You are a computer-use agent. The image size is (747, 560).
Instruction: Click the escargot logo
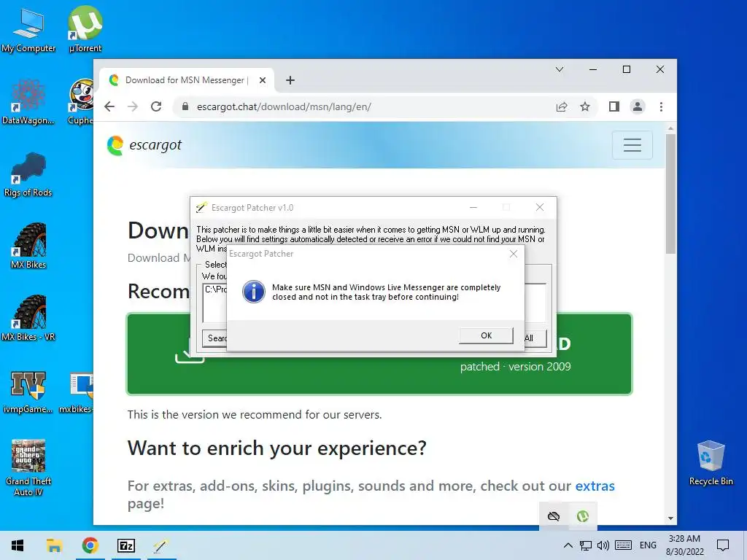[x=144, y=145]
